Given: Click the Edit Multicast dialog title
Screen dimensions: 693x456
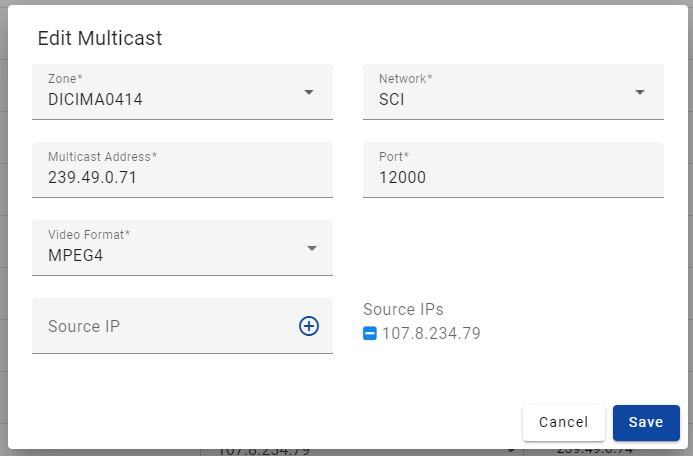Looking at the screenshot, I should click(x=100, y=38).
